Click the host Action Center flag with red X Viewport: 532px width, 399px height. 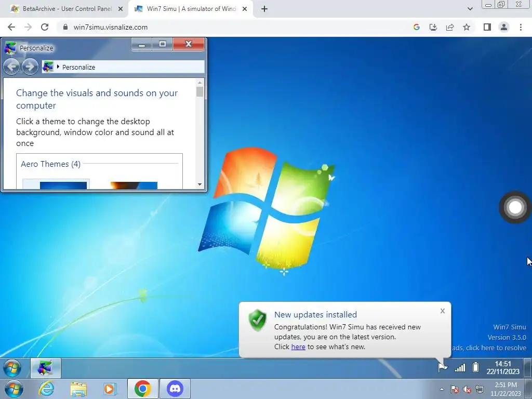[455, 389]
